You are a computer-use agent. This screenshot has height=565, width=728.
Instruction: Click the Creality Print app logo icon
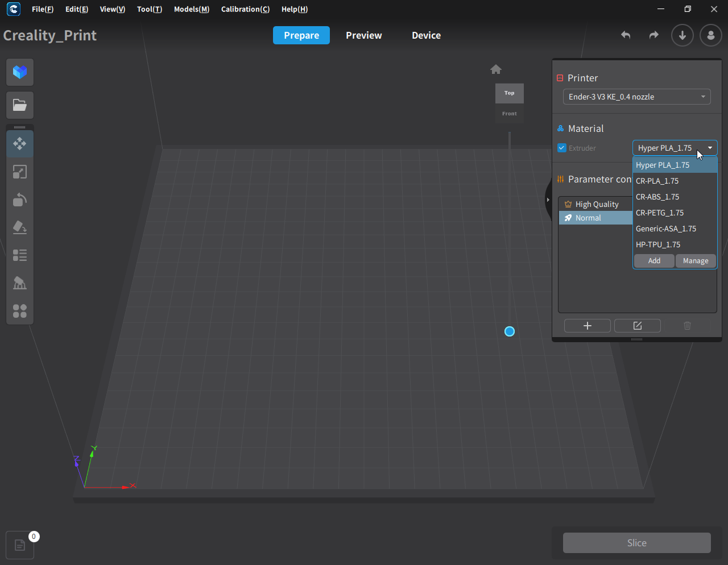point(13,9)
